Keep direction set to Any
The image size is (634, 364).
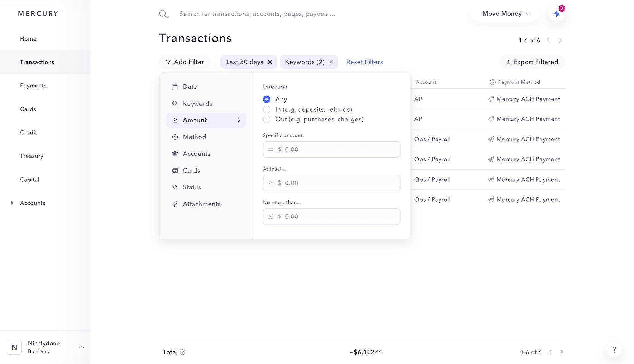pos(266,99)
